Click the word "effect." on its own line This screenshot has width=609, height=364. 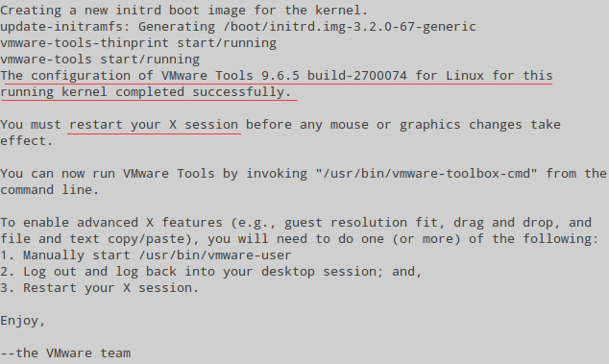point(26,141)
